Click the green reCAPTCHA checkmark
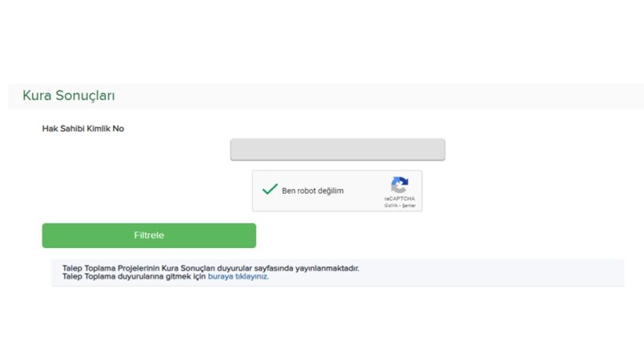Viewport: 644px width, 361px height. (270, 189)
